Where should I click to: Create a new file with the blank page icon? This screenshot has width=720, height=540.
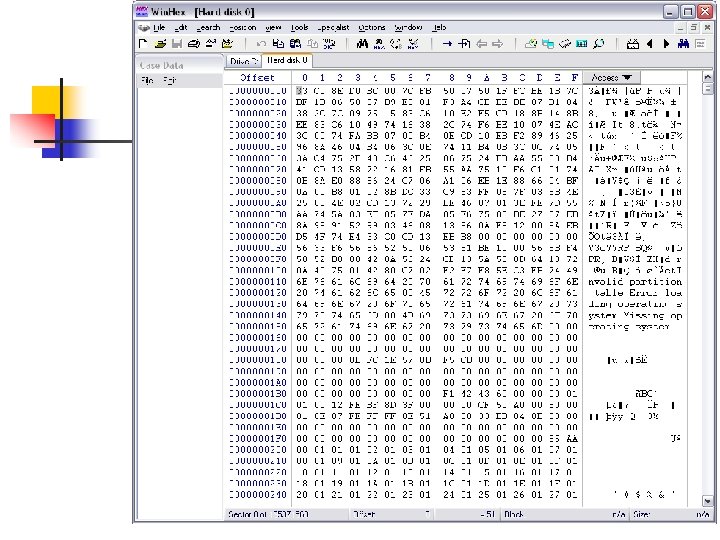tap(143, 44)
